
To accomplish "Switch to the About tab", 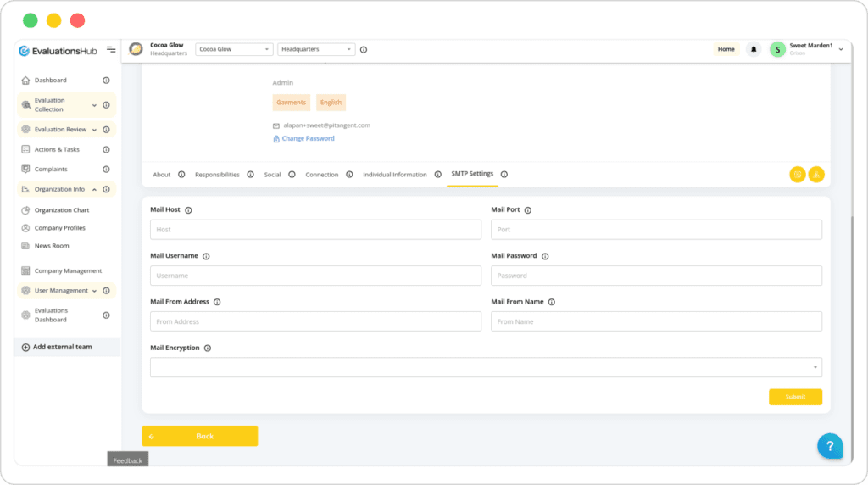I will tap(162, 175).
